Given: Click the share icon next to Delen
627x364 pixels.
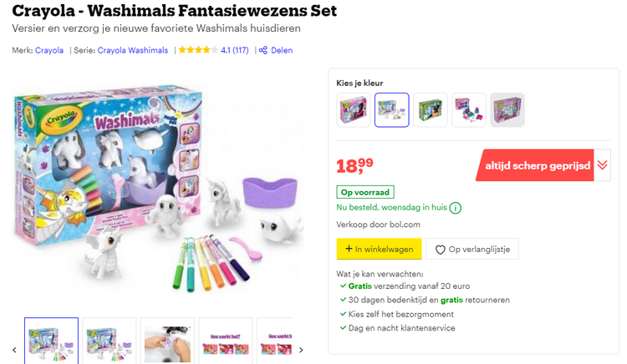Looking at the screenshot, I should 263,50.
